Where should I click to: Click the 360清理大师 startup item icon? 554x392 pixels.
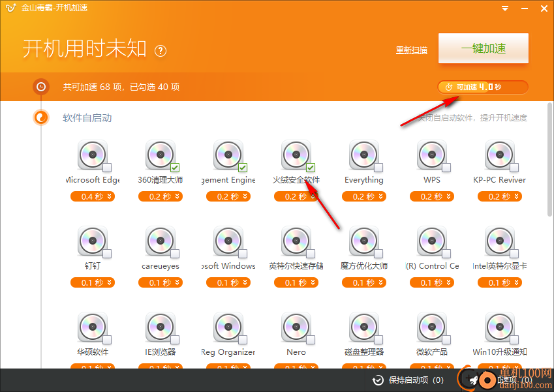point(161,155)
